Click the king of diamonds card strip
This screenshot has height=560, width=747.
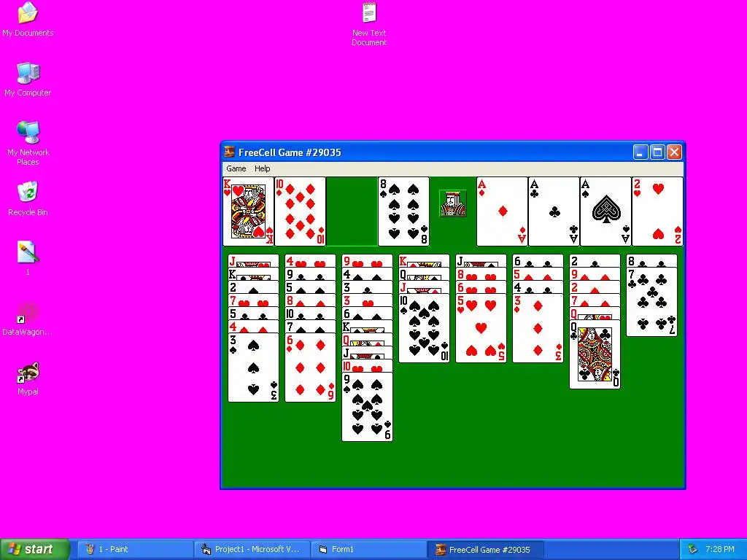click(x=424, y=261)
